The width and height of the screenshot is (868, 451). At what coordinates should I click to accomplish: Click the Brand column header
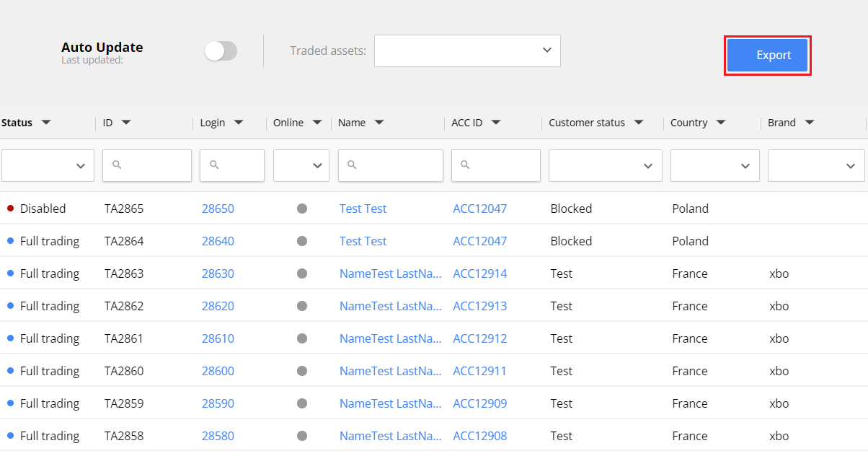(781, 123)
